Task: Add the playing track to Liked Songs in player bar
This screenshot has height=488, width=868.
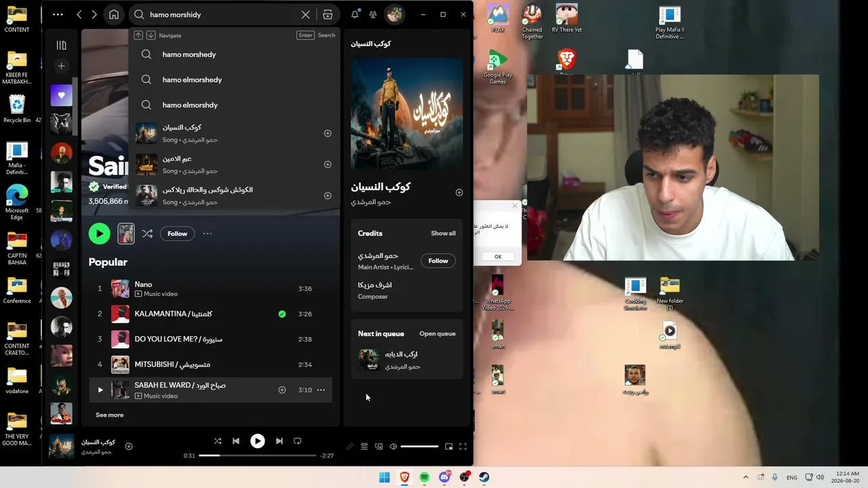Action: click(129, 447)
